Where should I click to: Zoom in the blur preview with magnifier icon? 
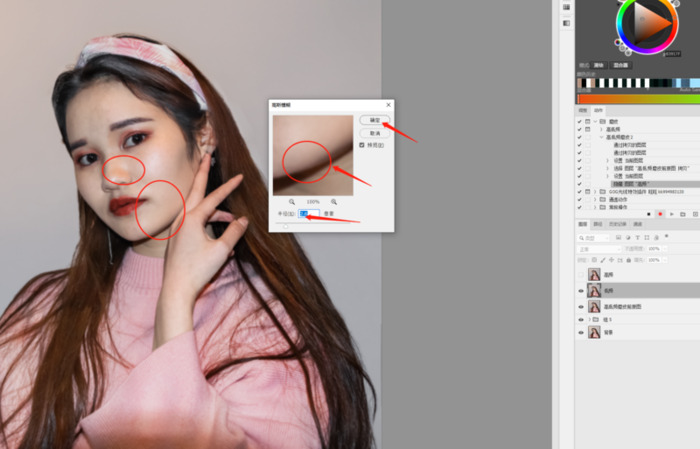pos(333,202)
